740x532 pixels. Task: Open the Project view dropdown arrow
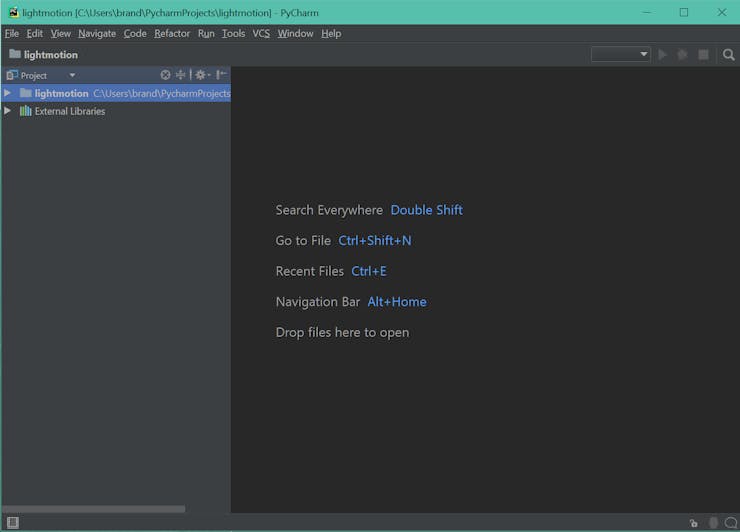pos(72,75)
